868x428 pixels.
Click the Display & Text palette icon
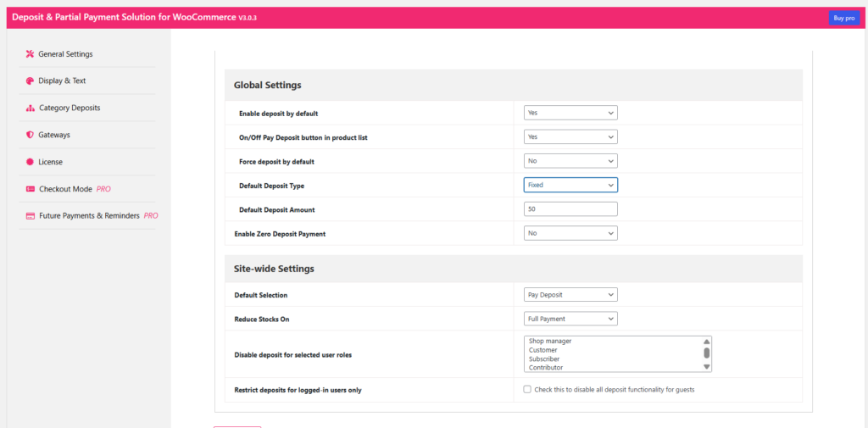click(x=30, y=81)
